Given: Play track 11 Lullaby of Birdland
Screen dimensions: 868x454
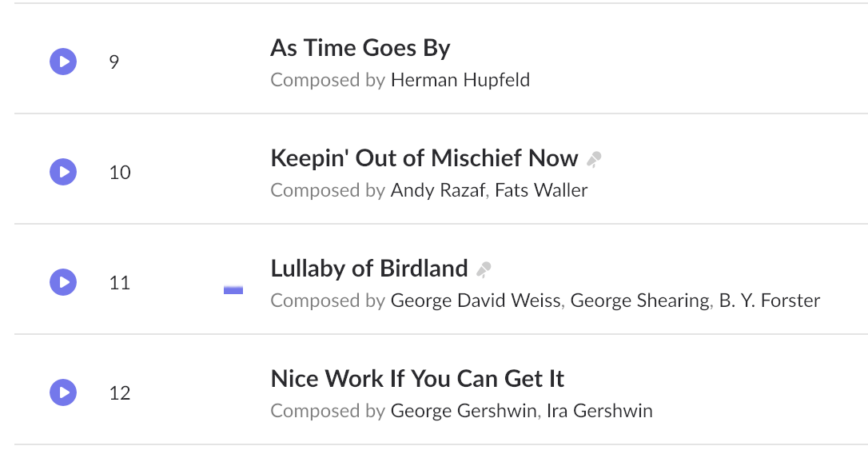Looking at the screenshot, I should click(x=63, y=282).
